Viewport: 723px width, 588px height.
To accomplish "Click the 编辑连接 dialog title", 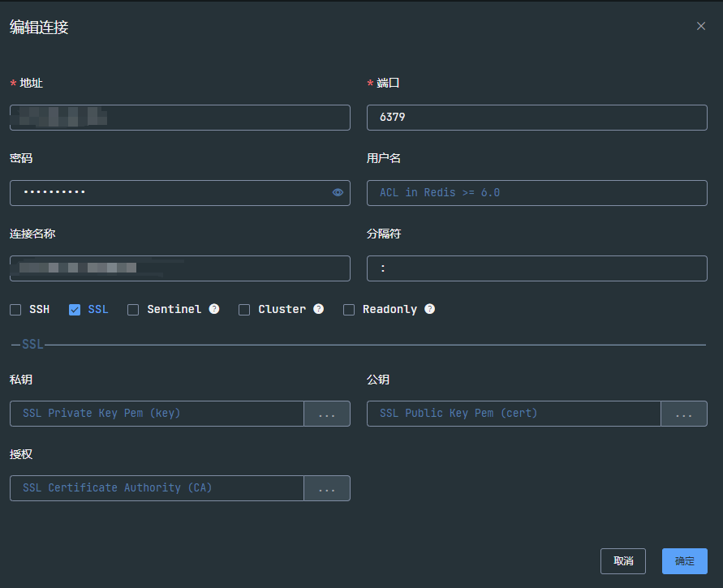I will 39,28.
